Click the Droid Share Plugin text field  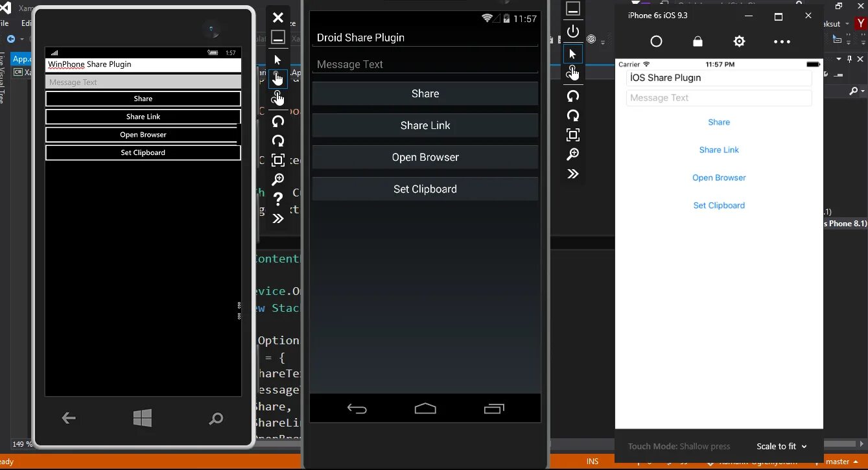pos(425,38)
